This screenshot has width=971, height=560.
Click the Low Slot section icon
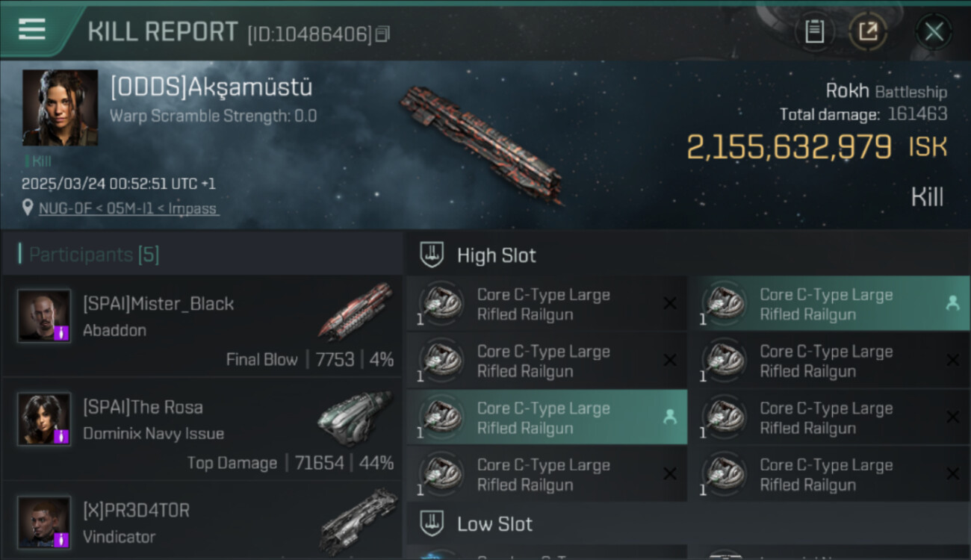(x=432, y=523)
